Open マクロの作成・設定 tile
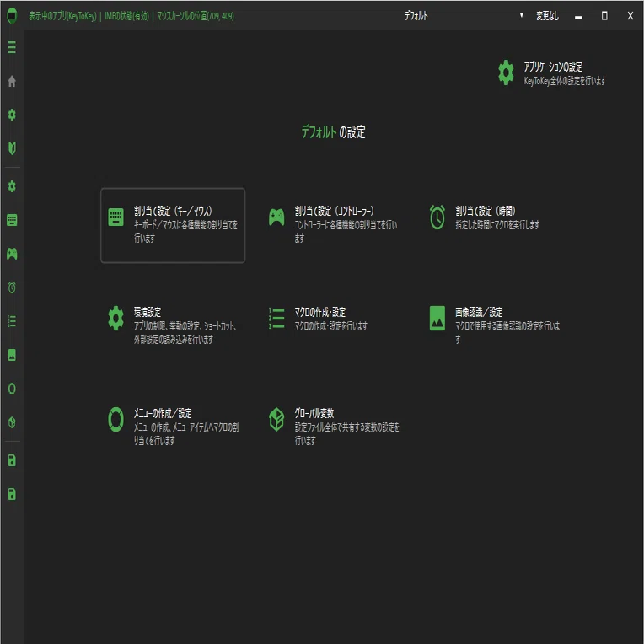Image resolution: width=644 pixels, height=644 pixels. tap(334, 326)
